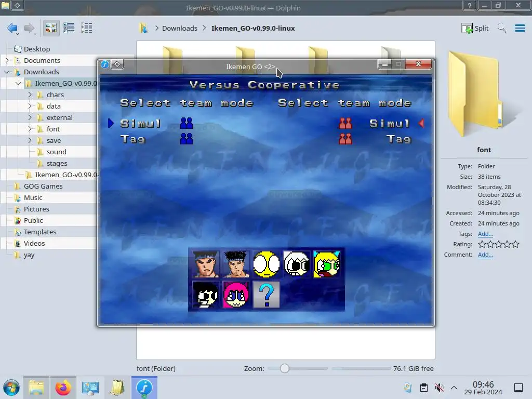Select Videos folder in tree
The image size is (532, 399).
34,243
